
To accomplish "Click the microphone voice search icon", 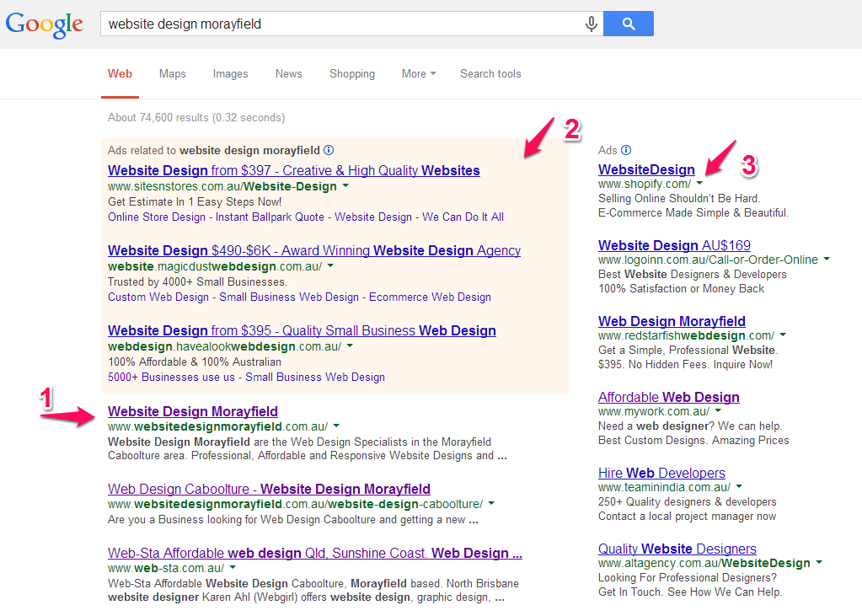I will click(591, 24).
